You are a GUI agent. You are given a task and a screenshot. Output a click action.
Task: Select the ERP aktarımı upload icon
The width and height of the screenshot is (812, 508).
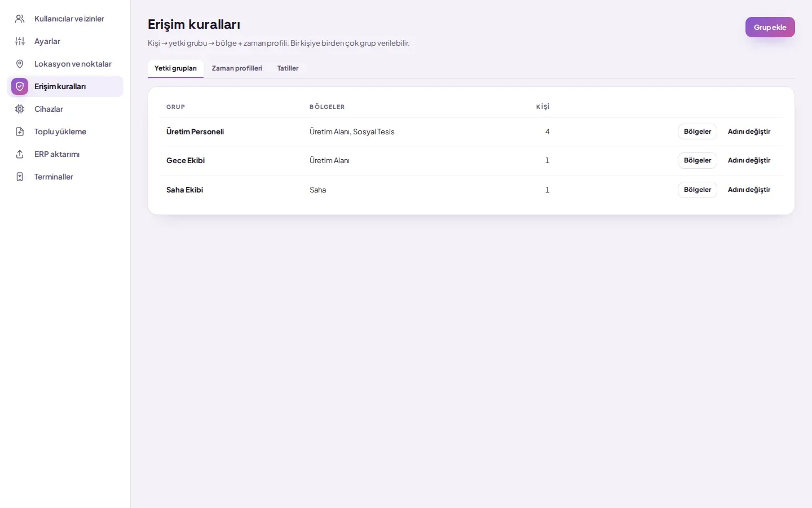20,154
